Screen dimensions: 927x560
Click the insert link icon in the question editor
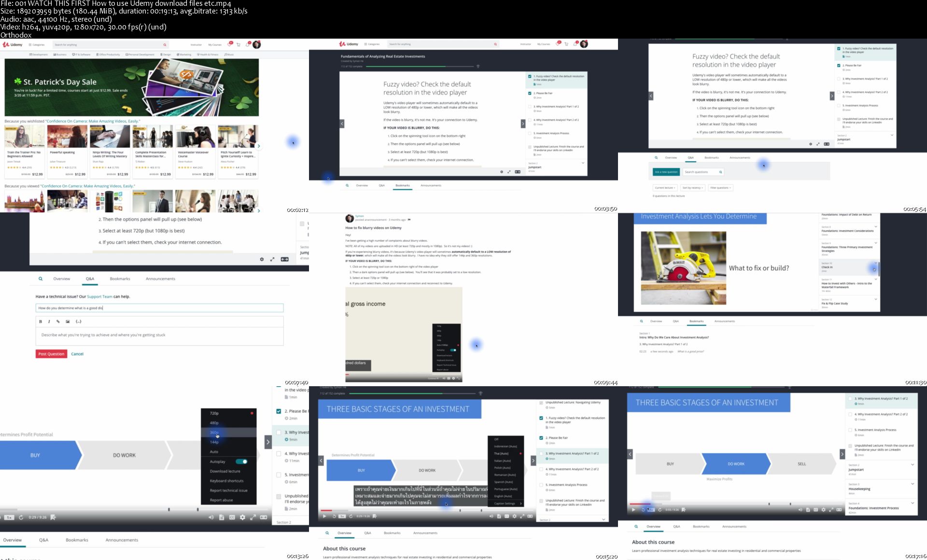pyautogui.click(x=58, y=322)
